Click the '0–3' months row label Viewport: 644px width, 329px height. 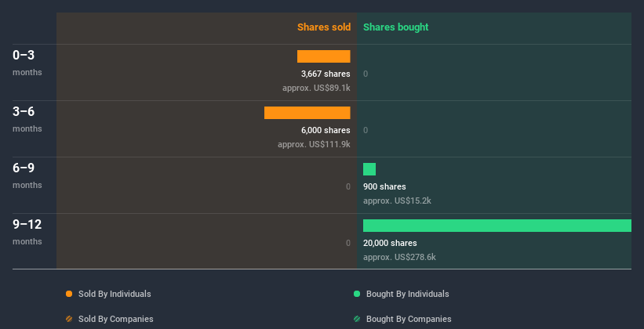(x=24, y=55)
